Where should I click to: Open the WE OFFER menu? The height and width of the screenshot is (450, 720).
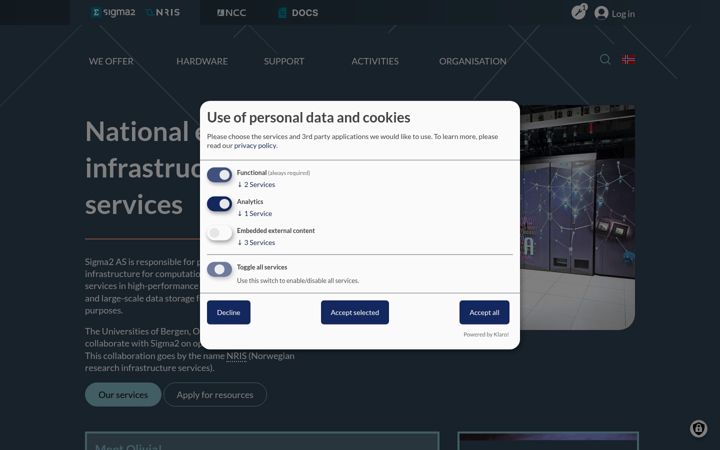click(111, 61)
